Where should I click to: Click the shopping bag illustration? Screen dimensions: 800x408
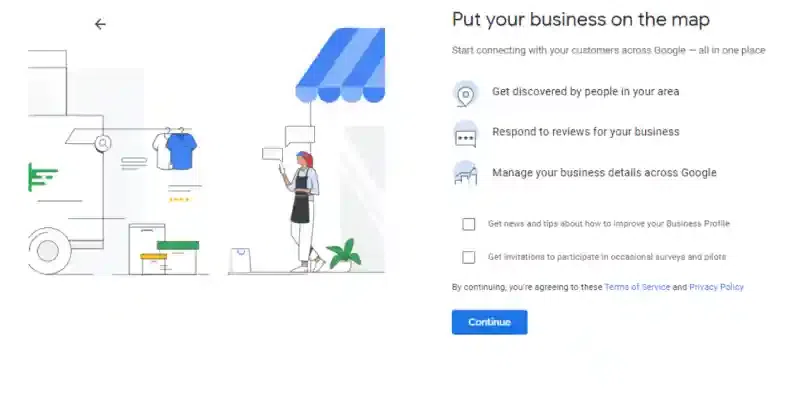click(x=240, y=261)
